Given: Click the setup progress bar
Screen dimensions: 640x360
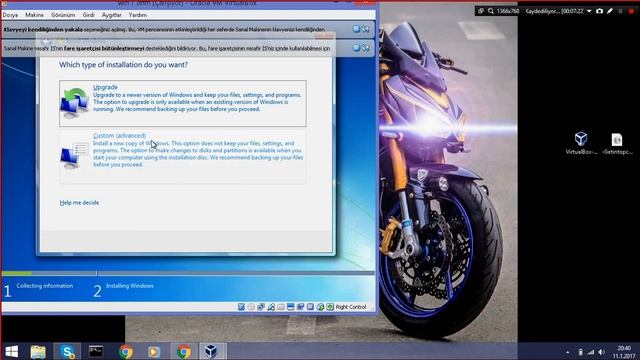Looking at the screenshot, I should 188,273.
